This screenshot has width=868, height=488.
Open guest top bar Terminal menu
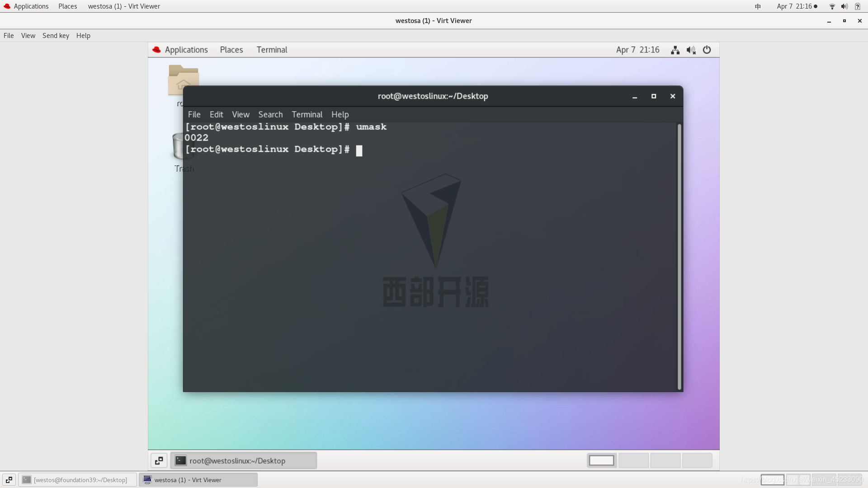(x=272, y=50)
